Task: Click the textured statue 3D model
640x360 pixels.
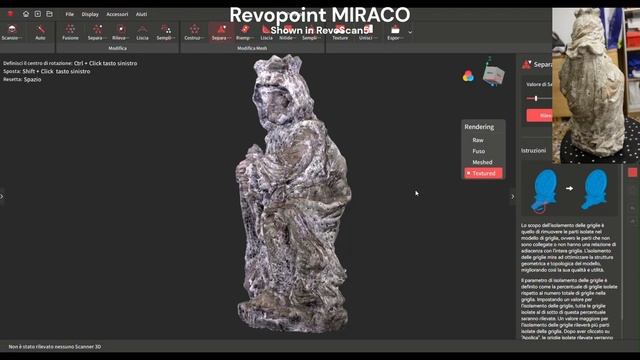Action: (x=294, y=194)
